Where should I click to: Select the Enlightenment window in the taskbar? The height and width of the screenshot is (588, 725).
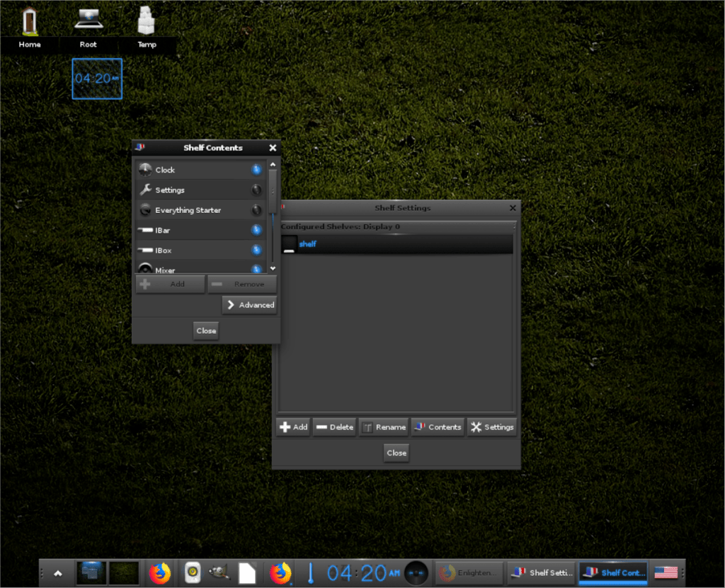(x=468, y=572)
